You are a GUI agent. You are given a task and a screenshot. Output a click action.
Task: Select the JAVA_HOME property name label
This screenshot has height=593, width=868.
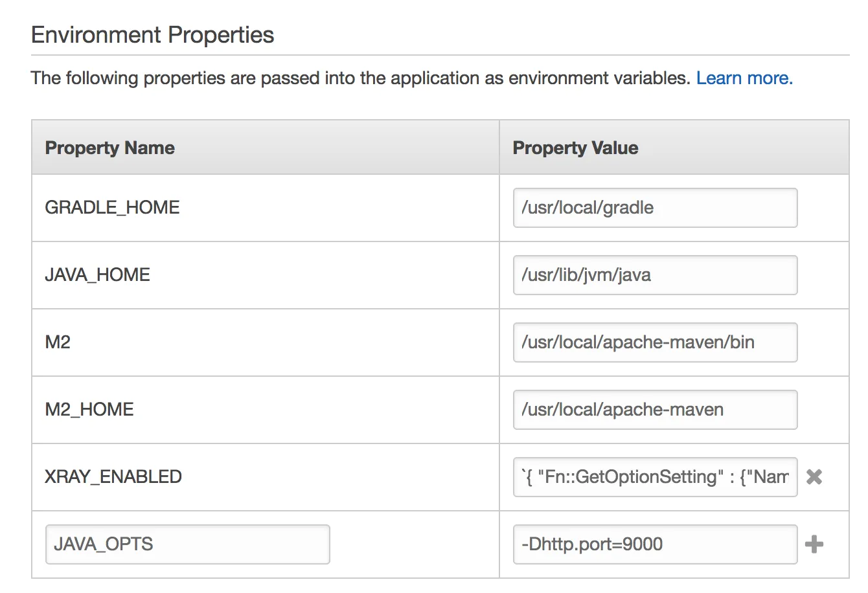(97, 275)
